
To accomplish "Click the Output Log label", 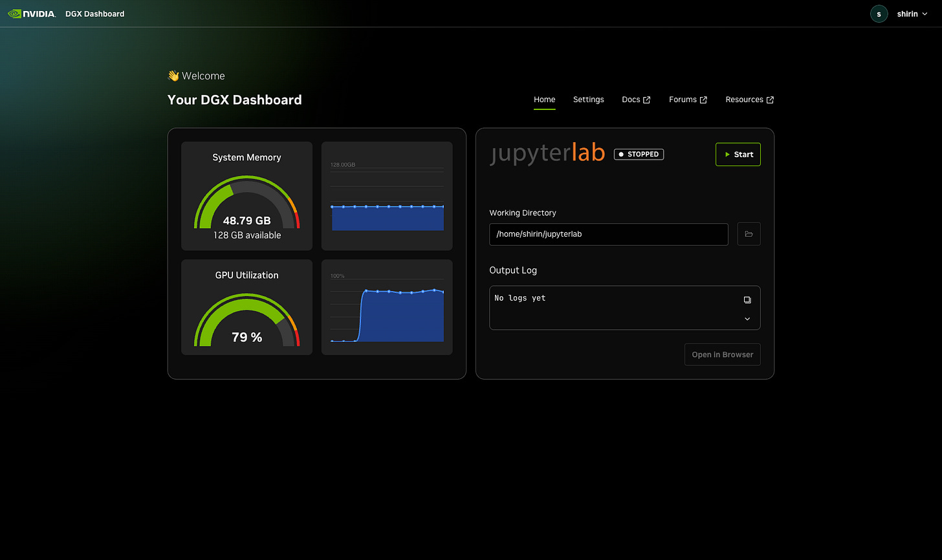I will pyautogui.click(x=513, y=270).
